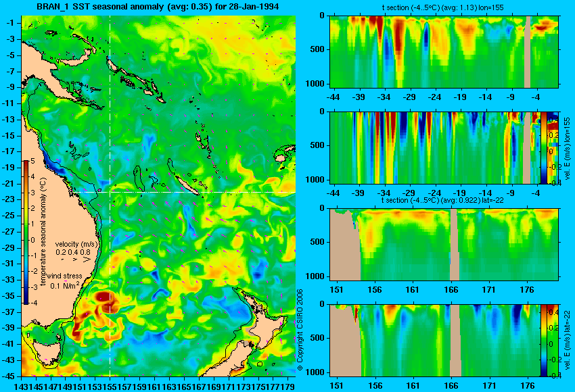Click the "-4" tick on the map color bar
The height and width of the screenshot is (392, 575).
pos(32,303)
